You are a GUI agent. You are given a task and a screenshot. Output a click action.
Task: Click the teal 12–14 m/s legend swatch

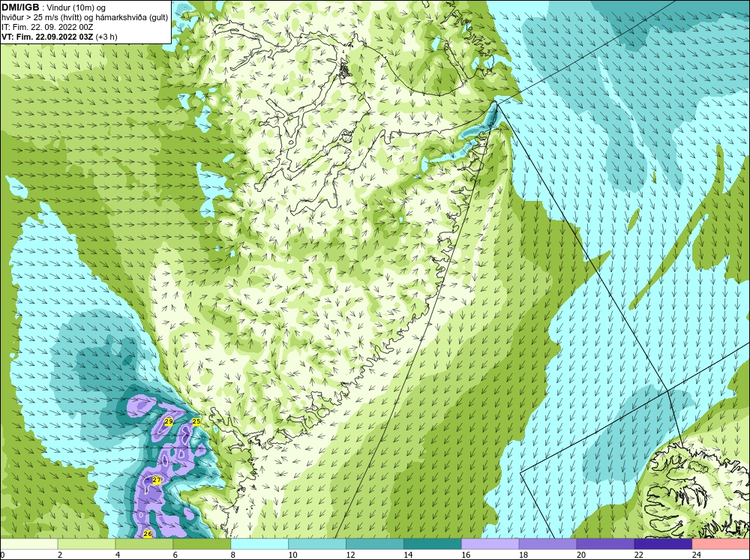point(375,544)
